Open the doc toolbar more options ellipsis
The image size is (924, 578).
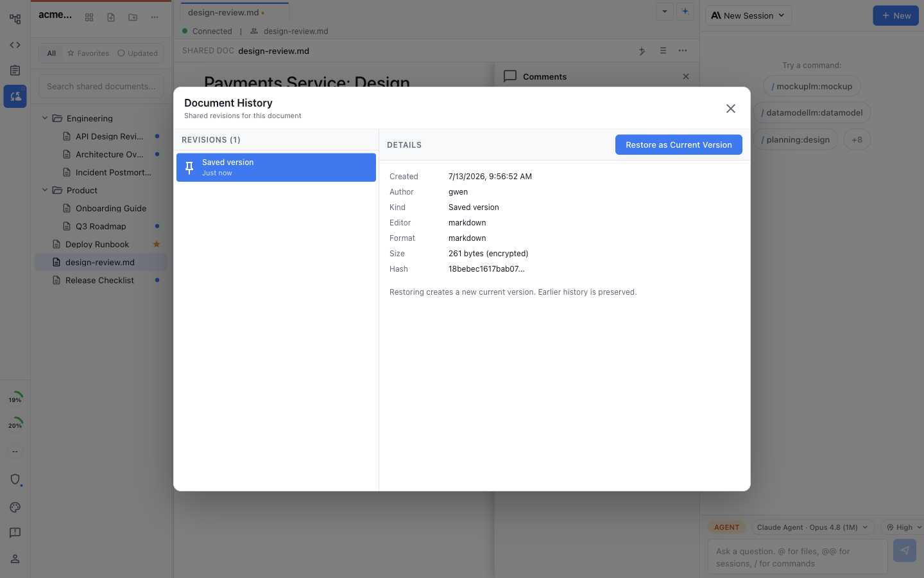(x=683, y=51)
